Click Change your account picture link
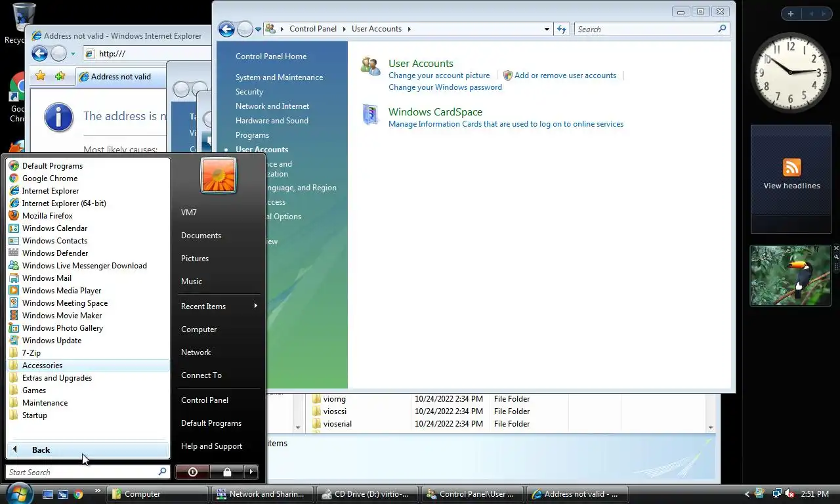840x504 pixels. [x=439, y=75]
